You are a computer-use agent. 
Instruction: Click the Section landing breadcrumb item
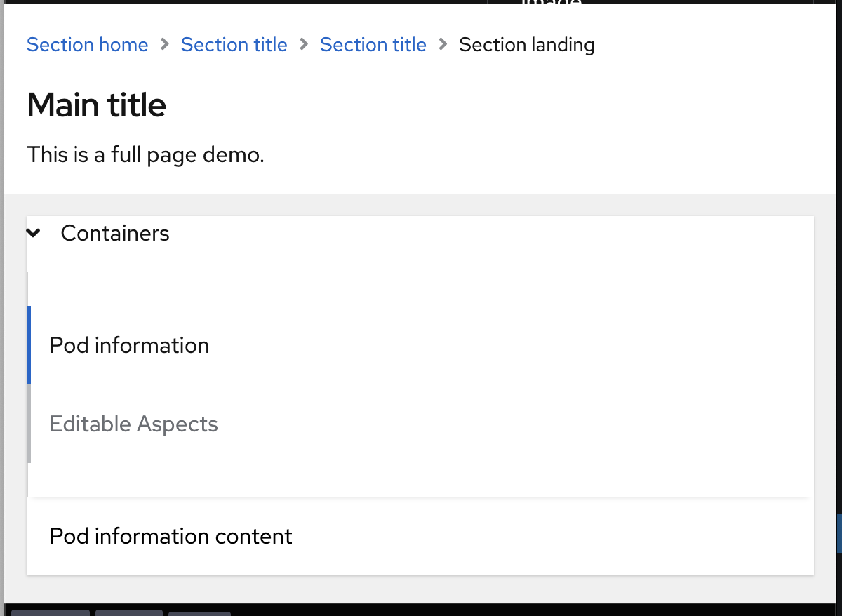[526, 45]
